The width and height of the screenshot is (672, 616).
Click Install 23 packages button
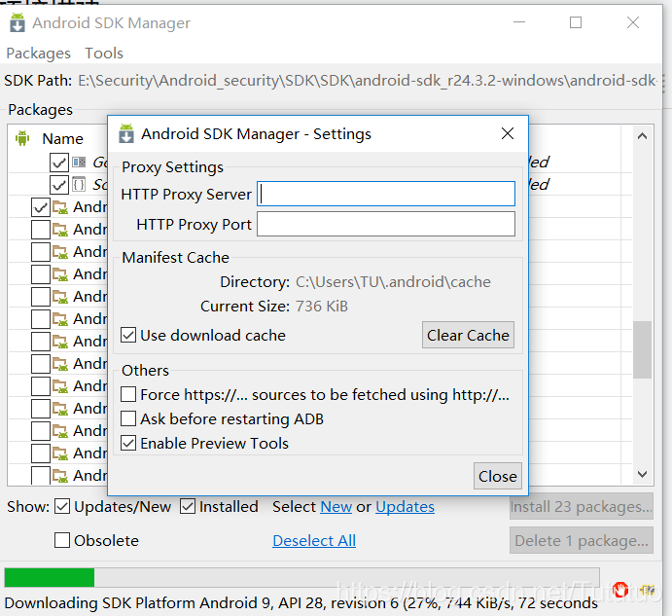(x=582, y=507)
